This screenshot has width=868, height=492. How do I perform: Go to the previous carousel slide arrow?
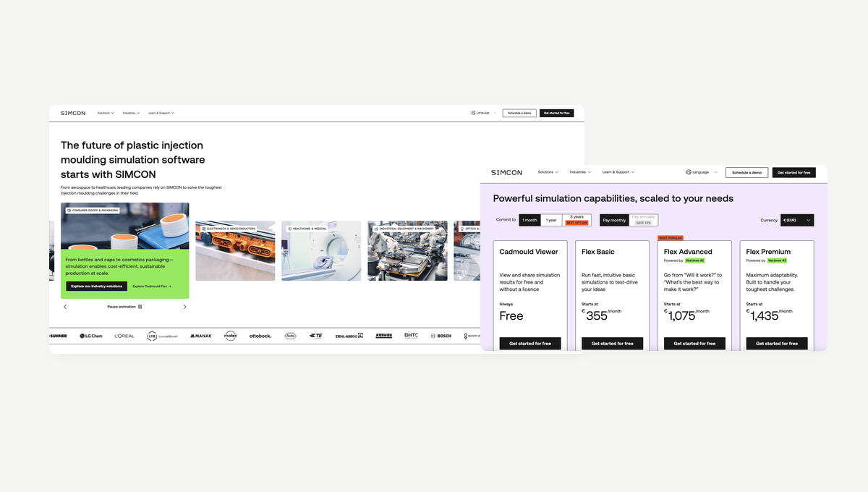[x=65, y=307]
